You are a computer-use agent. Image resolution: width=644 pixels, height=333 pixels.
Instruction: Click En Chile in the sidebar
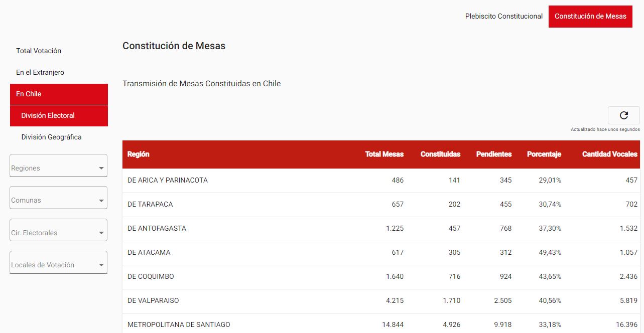click(29, 94)
